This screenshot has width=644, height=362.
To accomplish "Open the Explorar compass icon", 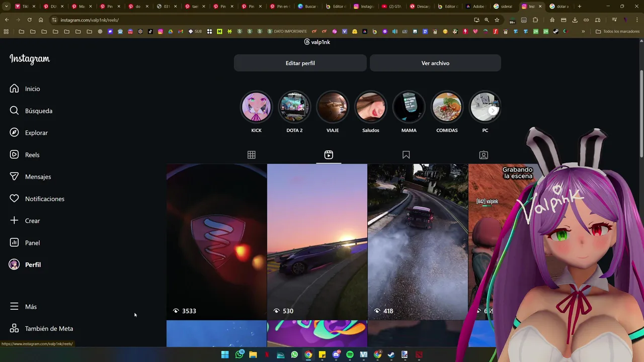I will [14, 133].
